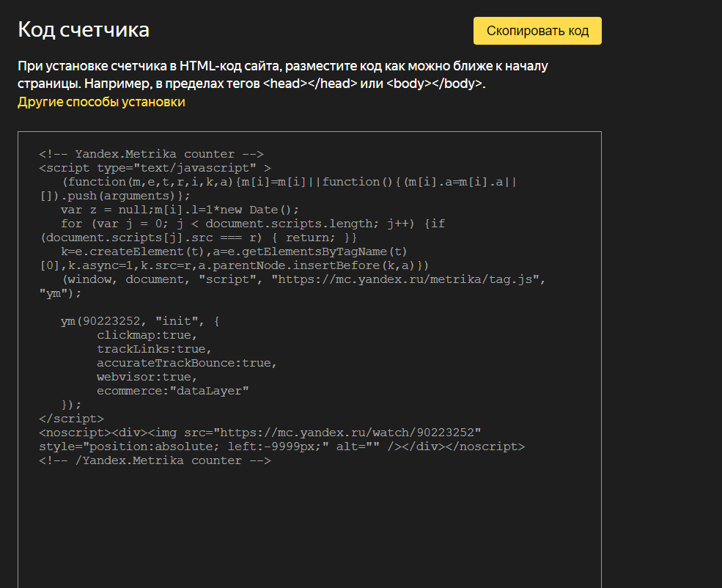This screenshot has height=588, width=722.
Task: Click the accurateTrackBounce:true option line
Action: pyautogui.click(x=187, y=363)
